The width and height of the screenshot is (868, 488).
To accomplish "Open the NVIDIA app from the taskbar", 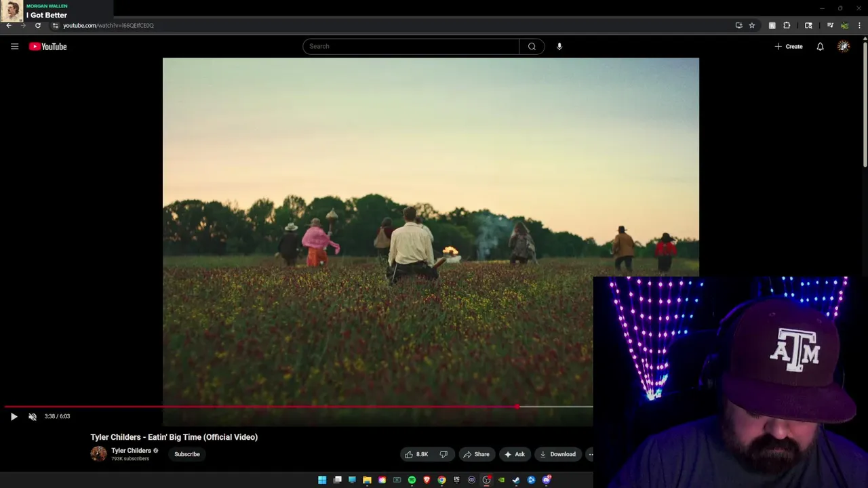I will [501, 480].
